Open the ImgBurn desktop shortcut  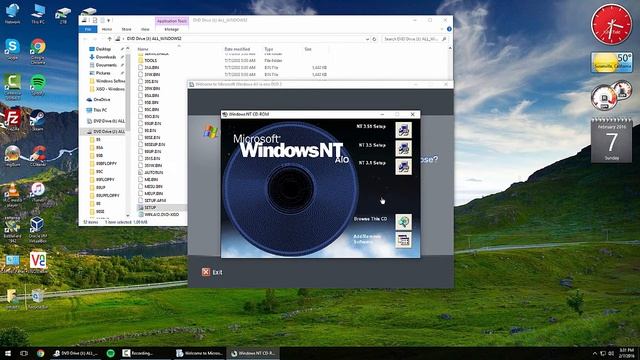click(13, 156)
